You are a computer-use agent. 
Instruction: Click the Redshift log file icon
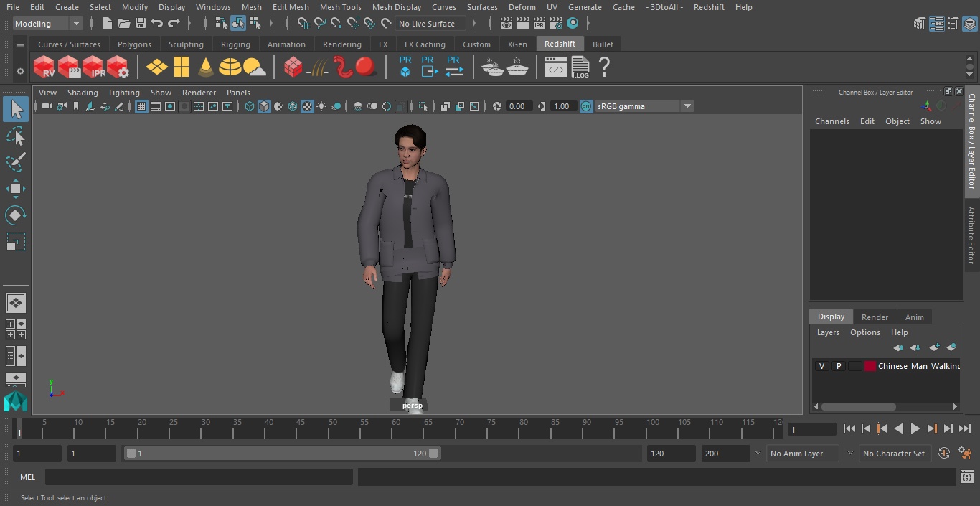[x=580, y=67]
